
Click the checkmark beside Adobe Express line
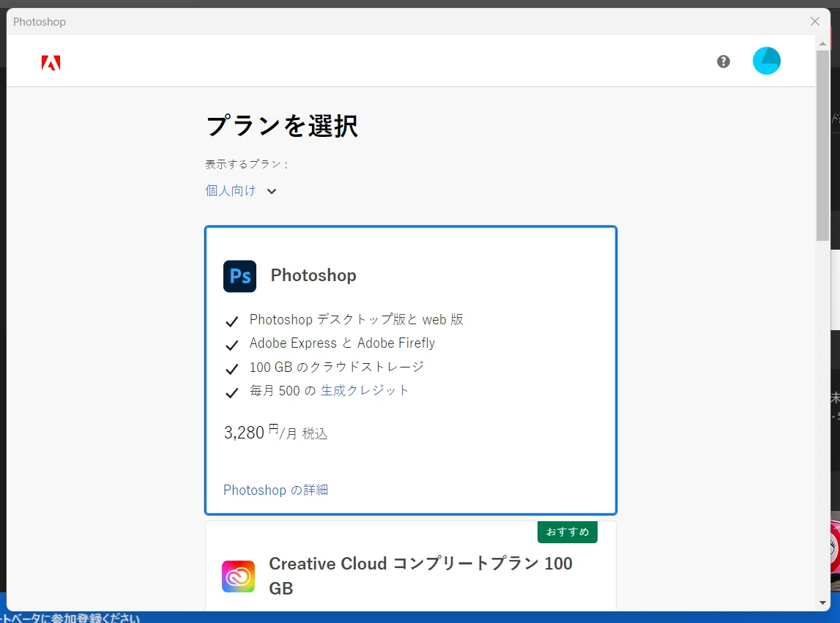point(231,345)
